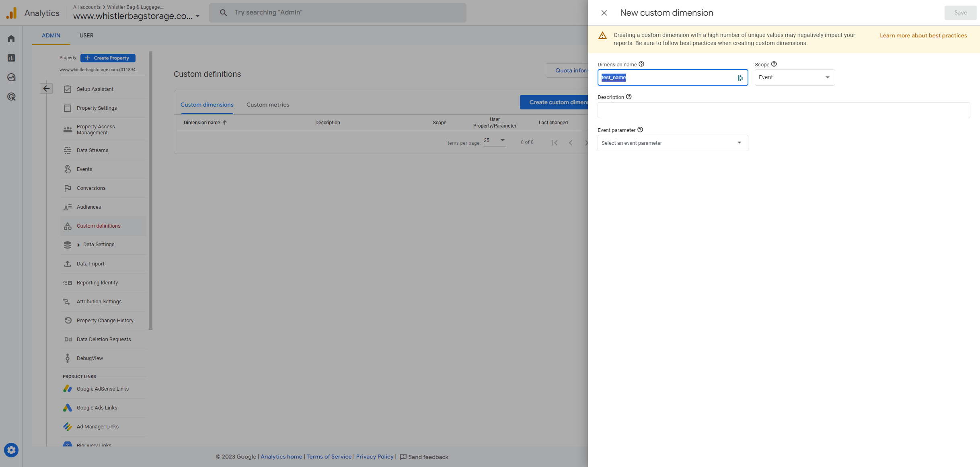Click the Send feedback icon in footer
This screenshot has width=980, height=467.
pyautogui.click(x=403, y=457)
